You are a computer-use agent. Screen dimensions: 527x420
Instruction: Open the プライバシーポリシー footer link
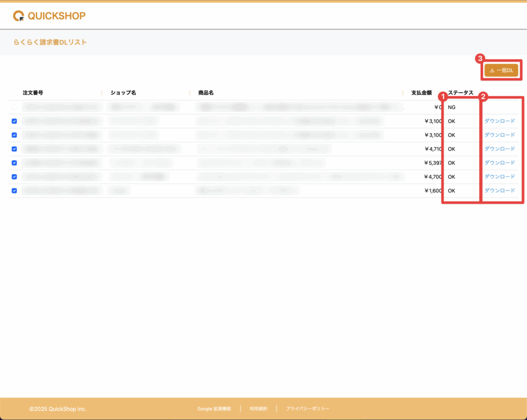[x=308, y=409]
